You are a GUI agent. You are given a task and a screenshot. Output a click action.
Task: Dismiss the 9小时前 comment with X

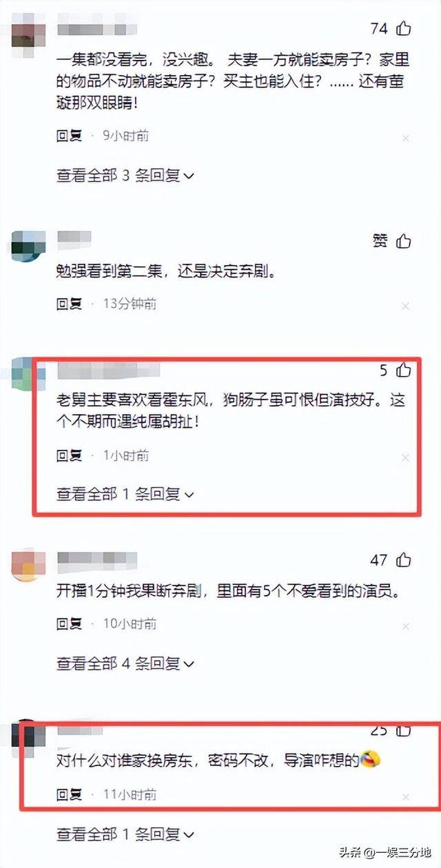(406, 138)
